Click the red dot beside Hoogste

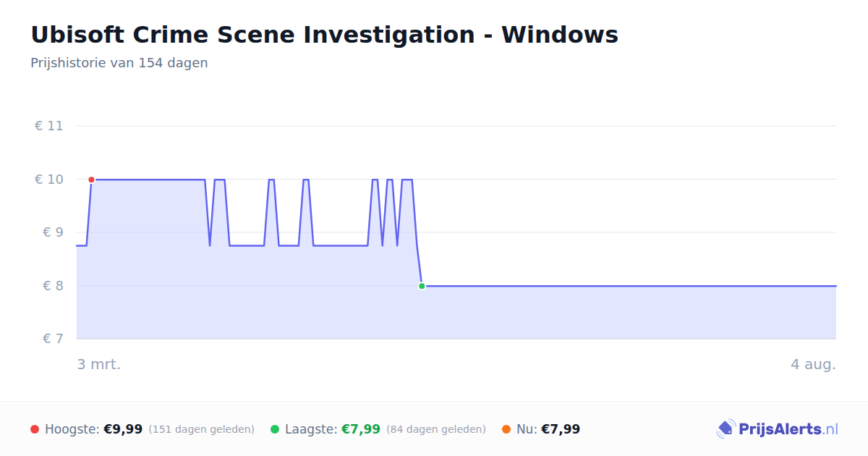[x=35, y=429]
